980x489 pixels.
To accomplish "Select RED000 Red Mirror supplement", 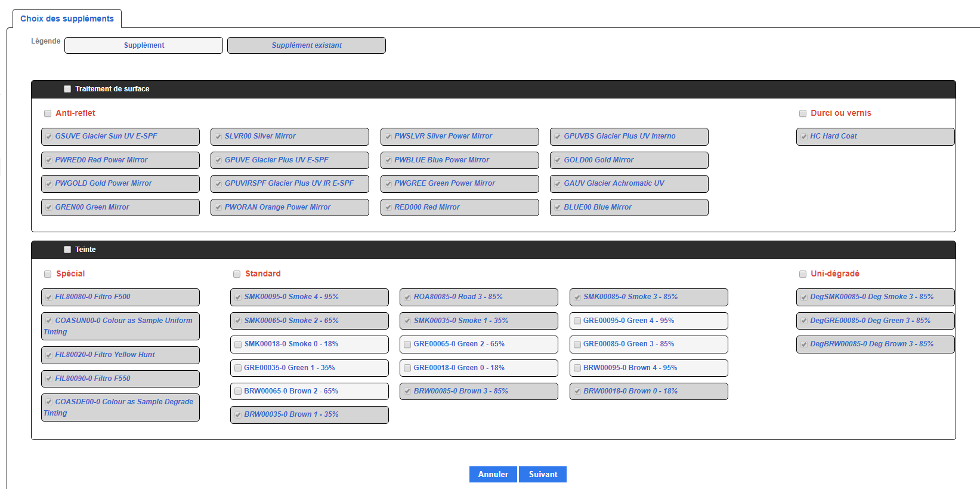I will 460,207.
